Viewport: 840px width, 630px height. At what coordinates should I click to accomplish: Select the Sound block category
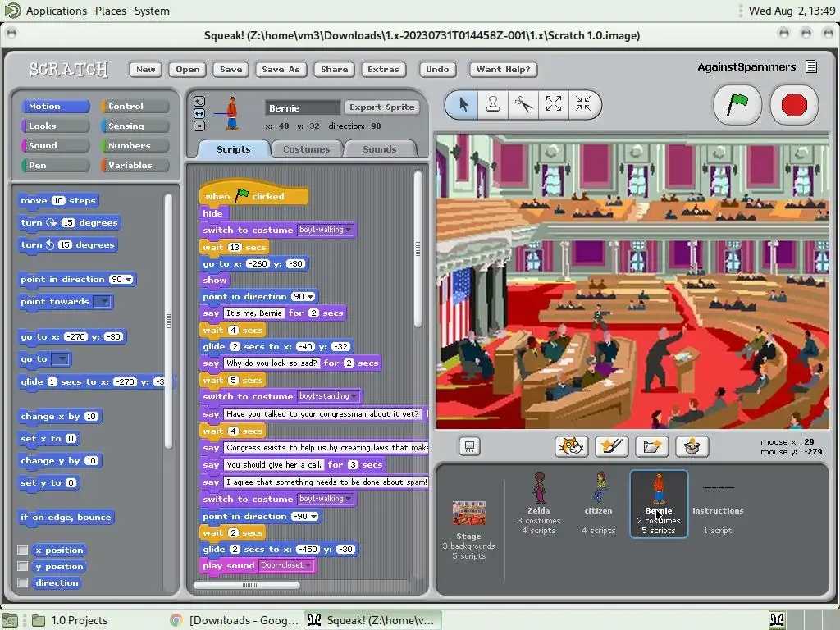(55, 146)
